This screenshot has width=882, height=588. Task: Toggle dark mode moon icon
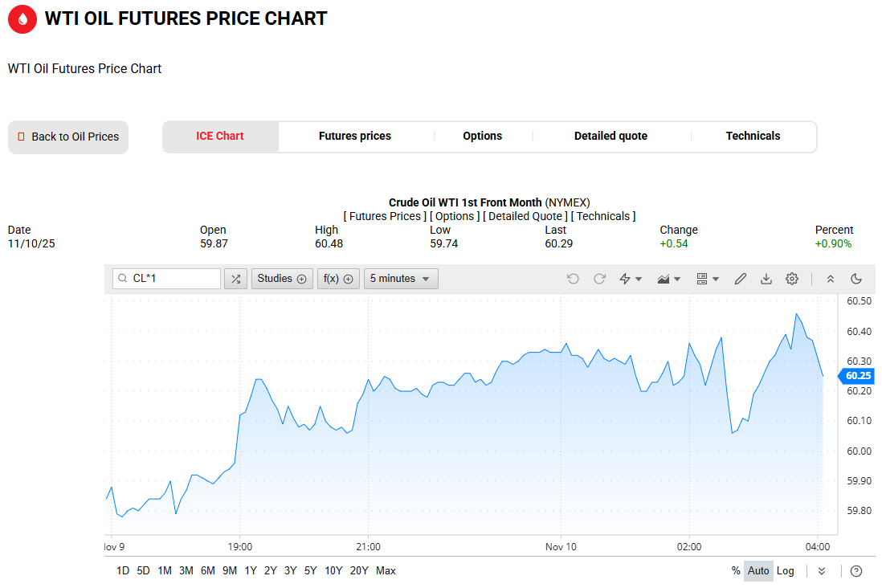click(x=856, y=279)
